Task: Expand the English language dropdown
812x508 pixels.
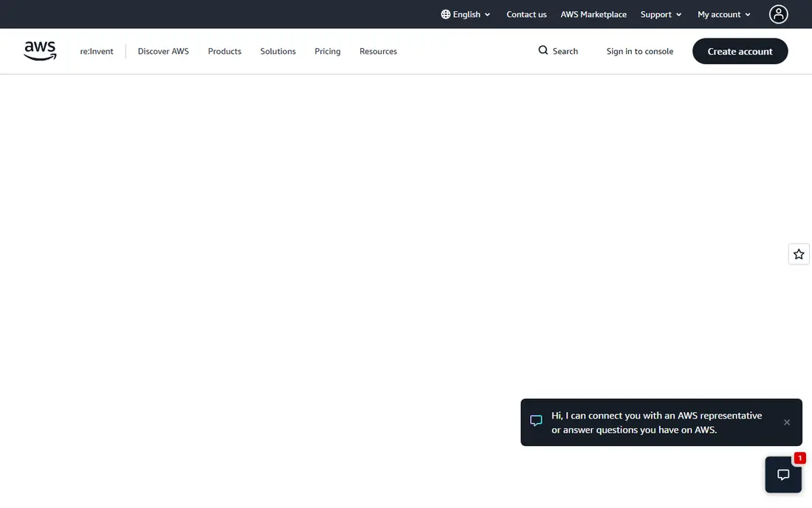Action: click(465, 15)
